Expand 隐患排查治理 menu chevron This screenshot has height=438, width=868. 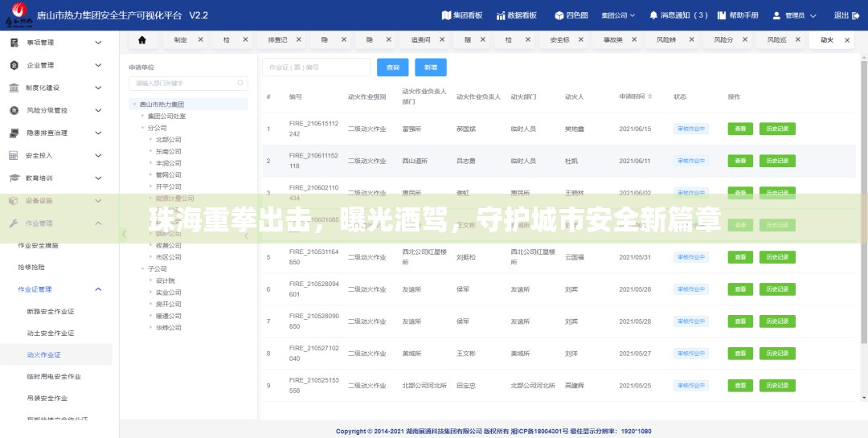coord(99,133)
